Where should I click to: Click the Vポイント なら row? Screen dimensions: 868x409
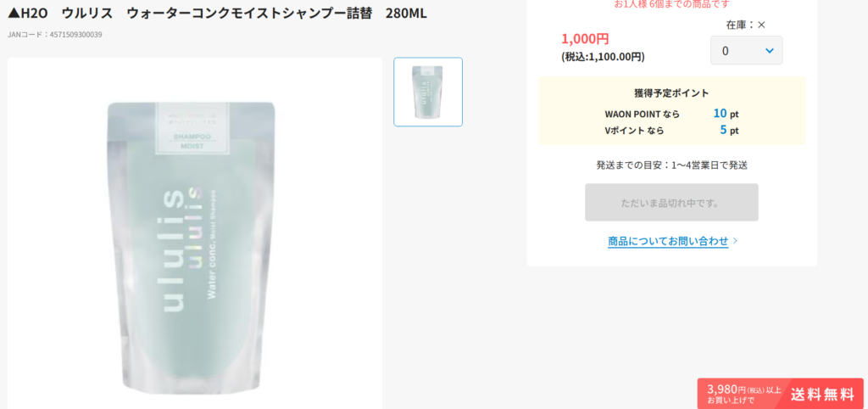(x=671, y=130)
